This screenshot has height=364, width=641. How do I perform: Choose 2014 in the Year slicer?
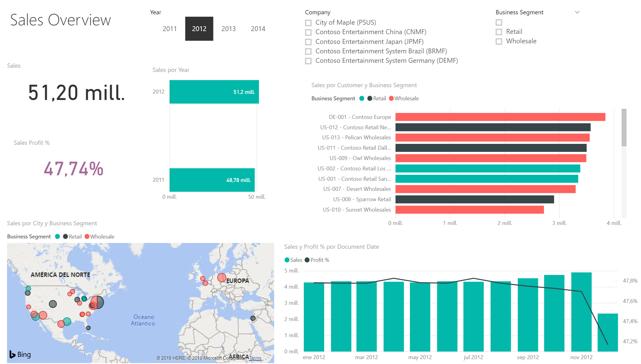click(x=258, y=29)
